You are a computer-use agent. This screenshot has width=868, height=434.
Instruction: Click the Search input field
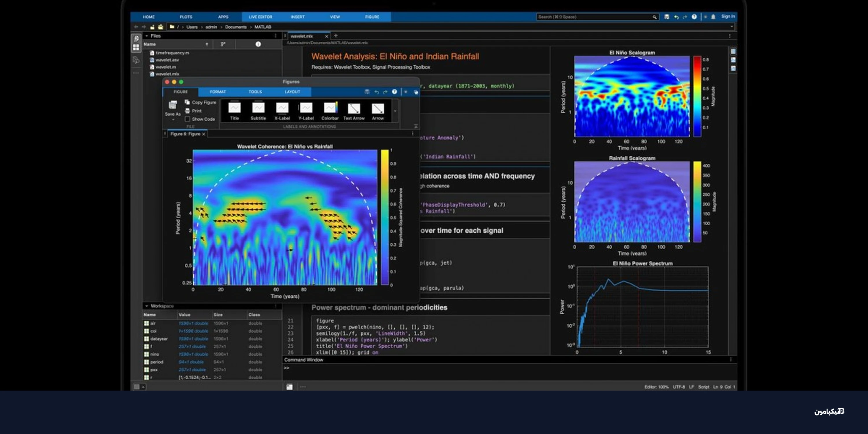point(593,17)
